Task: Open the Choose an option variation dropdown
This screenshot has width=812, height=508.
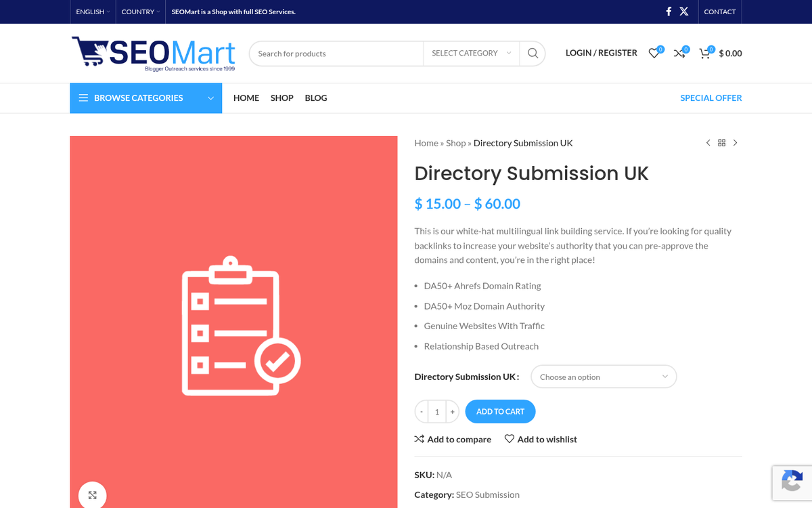Action: [602, 377]
